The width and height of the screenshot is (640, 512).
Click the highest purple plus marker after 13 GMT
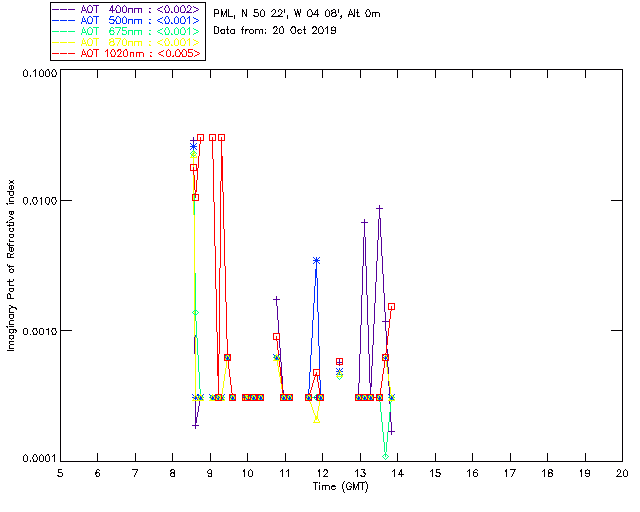point(380,209)
